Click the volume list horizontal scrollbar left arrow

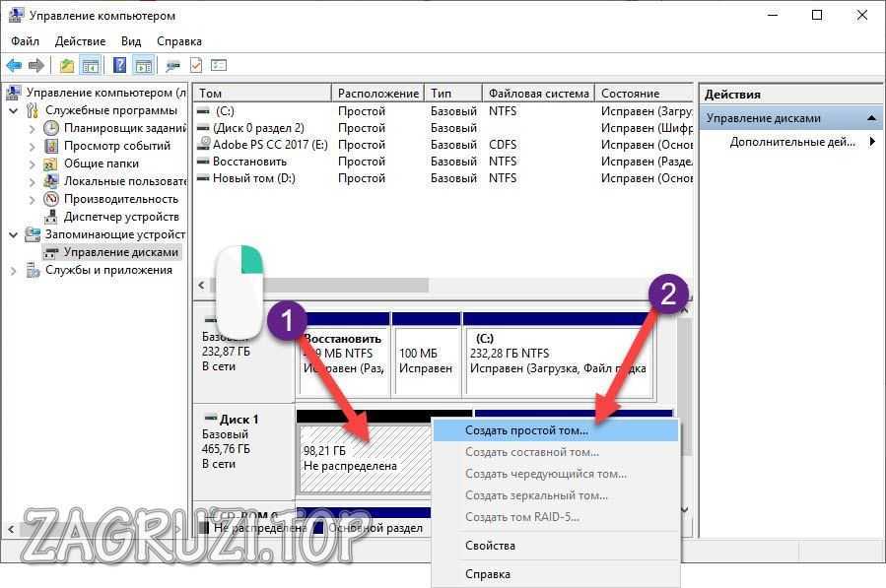click(x=202, y=286)
